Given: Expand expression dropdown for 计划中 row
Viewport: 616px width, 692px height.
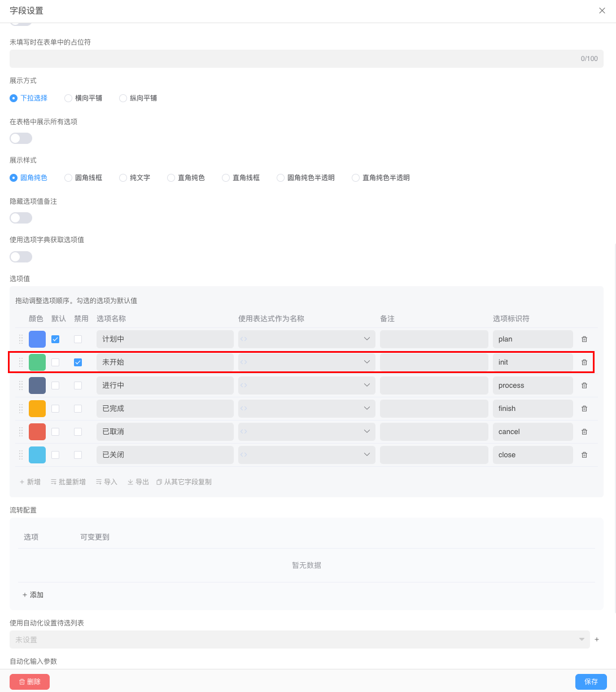Looking at the screenshot, I should [366, 339].
